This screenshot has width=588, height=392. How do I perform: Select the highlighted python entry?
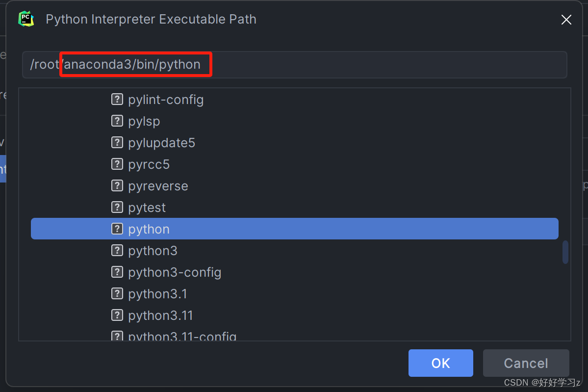[x=148, y=229]
